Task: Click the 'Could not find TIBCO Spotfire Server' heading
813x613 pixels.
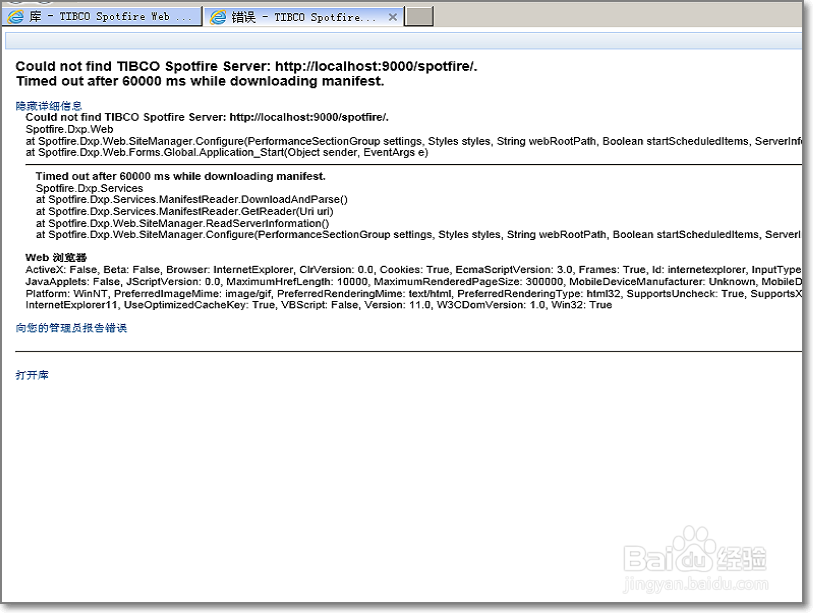Action: point(246,66)
